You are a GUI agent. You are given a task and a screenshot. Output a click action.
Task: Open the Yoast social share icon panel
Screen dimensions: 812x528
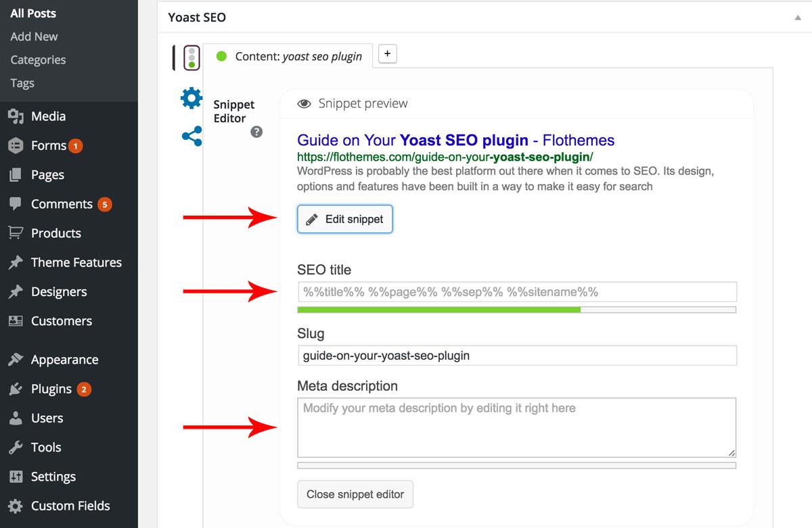pos(191,135)
